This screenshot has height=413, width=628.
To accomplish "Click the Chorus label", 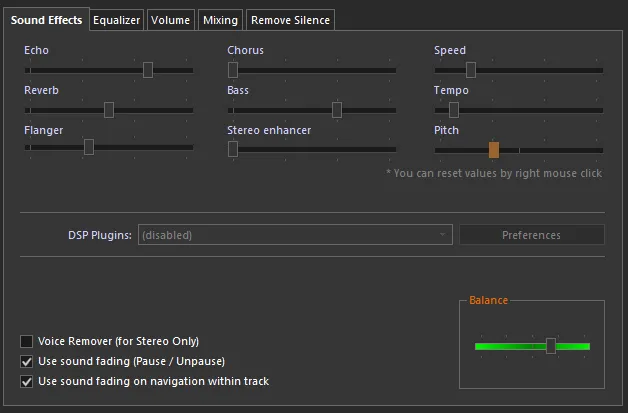I will tap(246, 50).
